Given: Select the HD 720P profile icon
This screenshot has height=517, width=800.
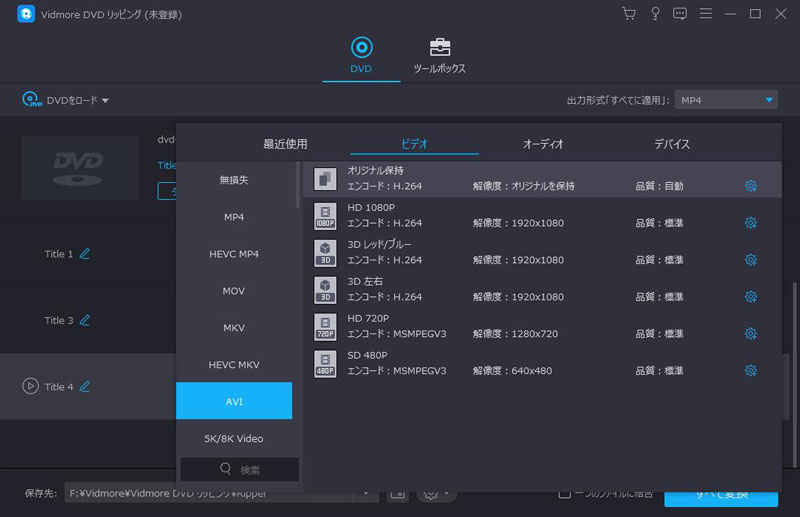Looking at the screenshot, I should point(325,327).
